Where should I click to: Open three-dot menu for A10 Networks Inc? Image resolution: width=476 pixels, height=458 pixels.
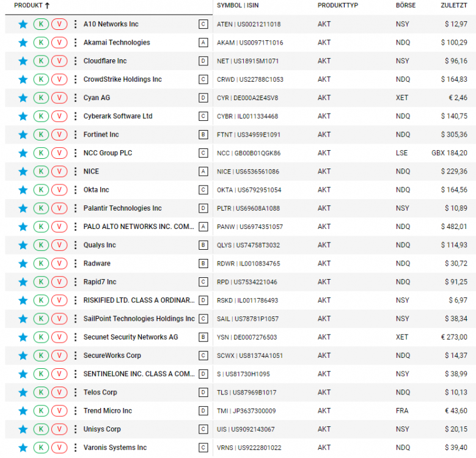pos(75,24)
